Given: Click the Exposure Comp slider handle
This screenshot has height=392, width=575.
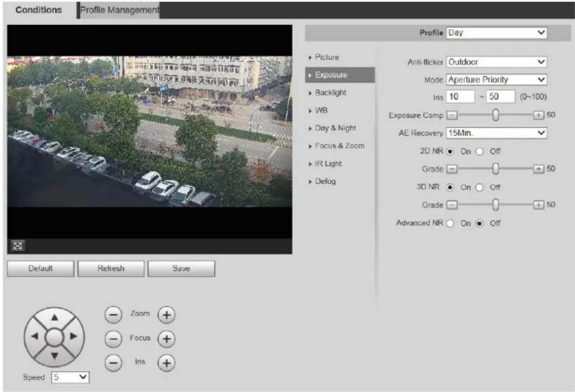Looking at the screenshot, I should coord(496,115).
